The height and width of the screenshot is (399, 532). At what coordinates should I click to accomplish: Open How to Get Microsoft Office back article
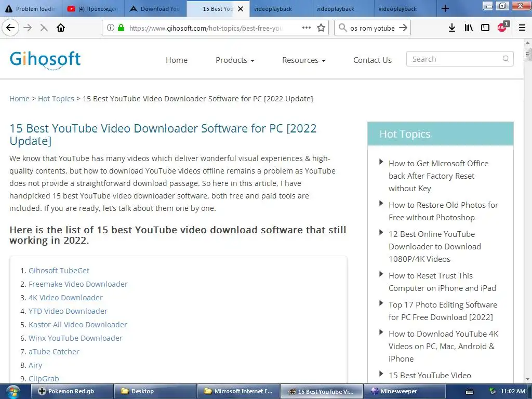click(x=438, y=176)
